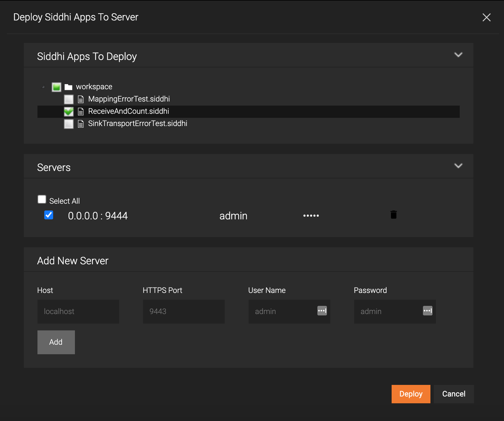504x421 pixels.
Task: Open the password manager icon in User Name field
Action: point(322,311)
